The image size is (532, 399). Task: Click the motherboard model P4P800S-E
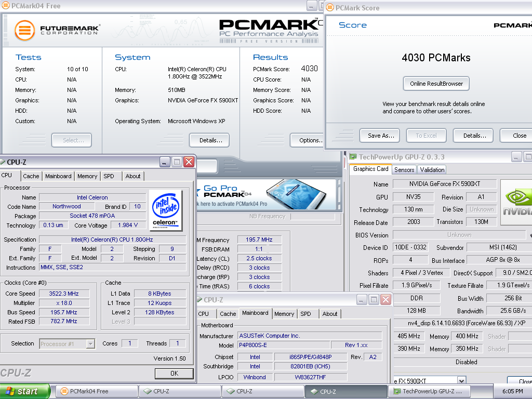point(284,345)
